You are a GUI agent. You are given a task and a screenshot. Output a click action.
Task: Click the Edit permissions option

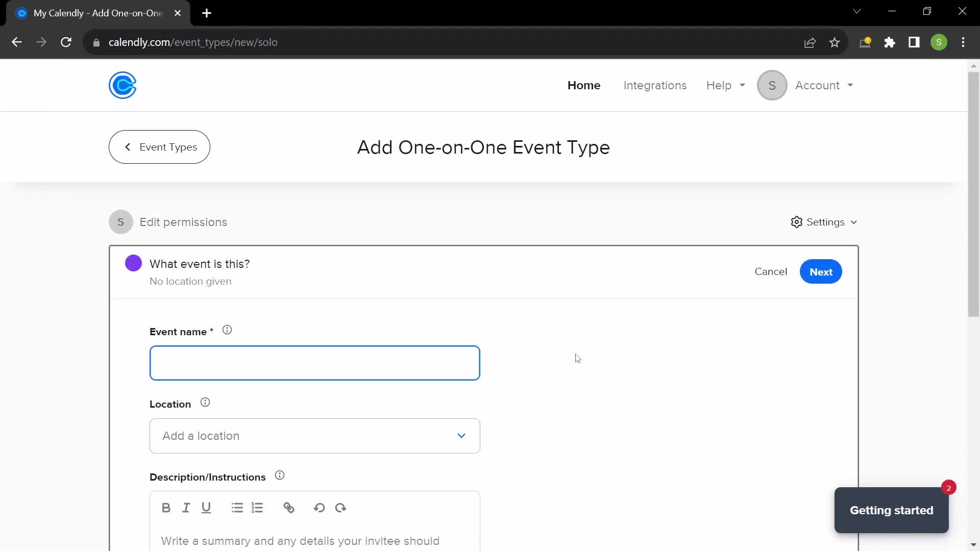tap(184, 221)
